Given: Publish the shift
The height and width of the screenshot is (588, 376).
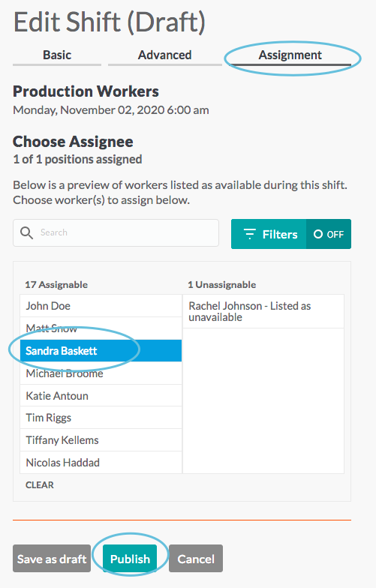Looking at the screenshot, I should (x=131, y=559).
